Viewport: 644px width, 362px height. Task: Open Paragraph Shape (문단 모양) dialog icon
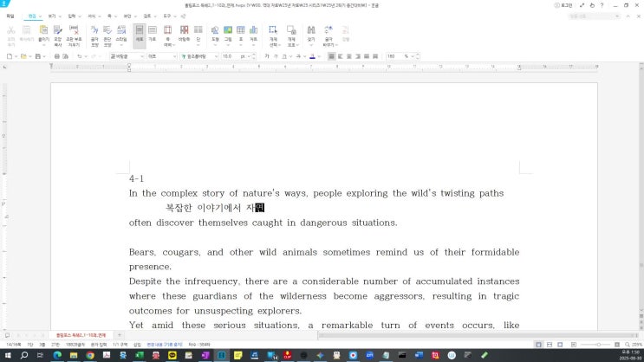pos(107,33)
